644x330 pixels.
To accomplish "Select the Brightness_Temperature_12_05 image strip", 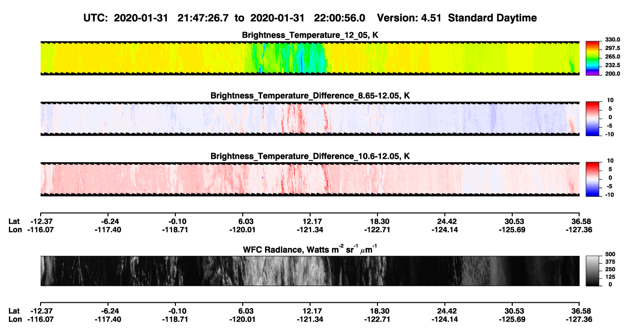I will tap(310, 58).
